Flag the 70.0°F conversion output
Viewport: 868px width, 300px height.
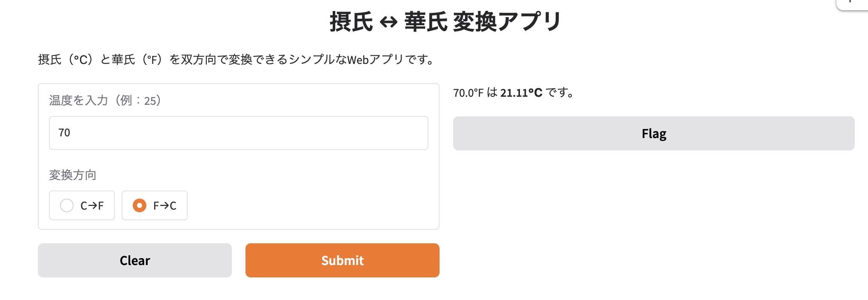click(x=654, y=133)
